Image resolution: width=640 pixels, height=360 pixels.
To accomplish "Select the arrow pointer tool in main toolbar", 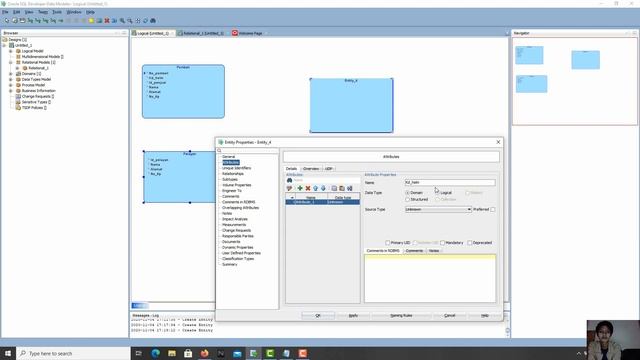I will 7,20.
